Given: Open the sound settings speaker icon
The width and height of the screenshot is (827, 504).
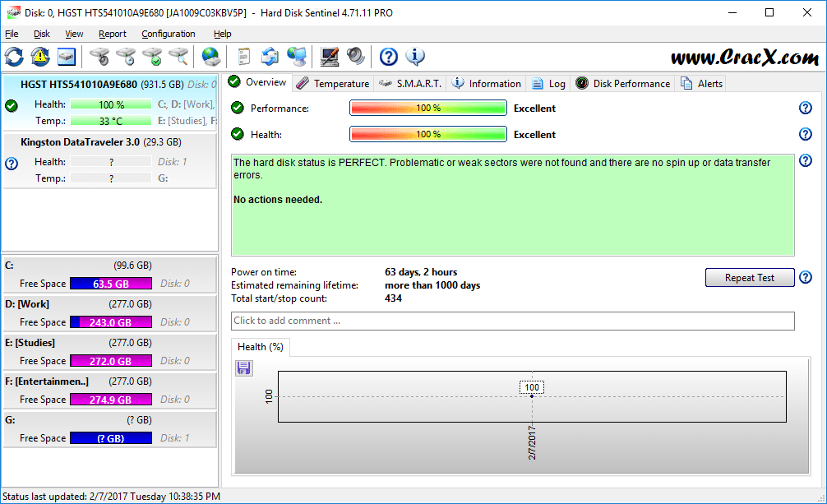Looking at the screenshot, I should pyautogui.click(x=356, y=57).
